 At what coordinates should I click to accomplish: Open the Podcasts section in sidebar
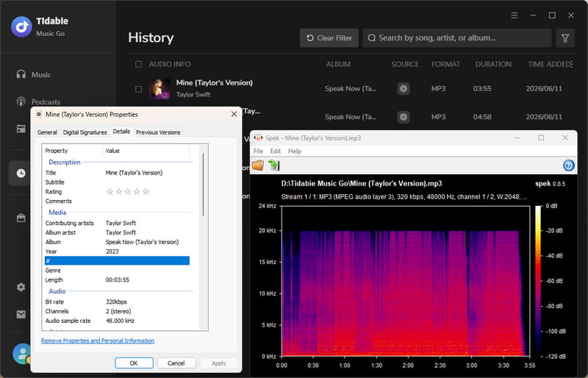coord(38,101)
